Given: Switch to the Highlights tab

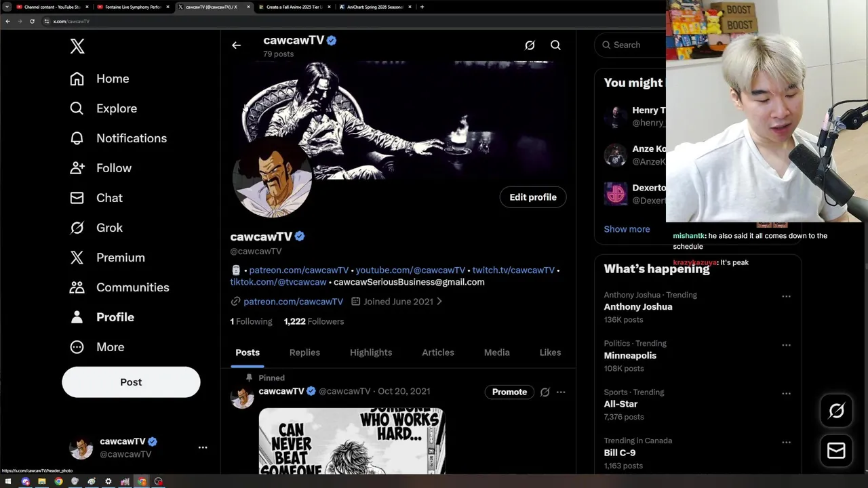Looking at the screenshot, I should click(x=371, y=352).
